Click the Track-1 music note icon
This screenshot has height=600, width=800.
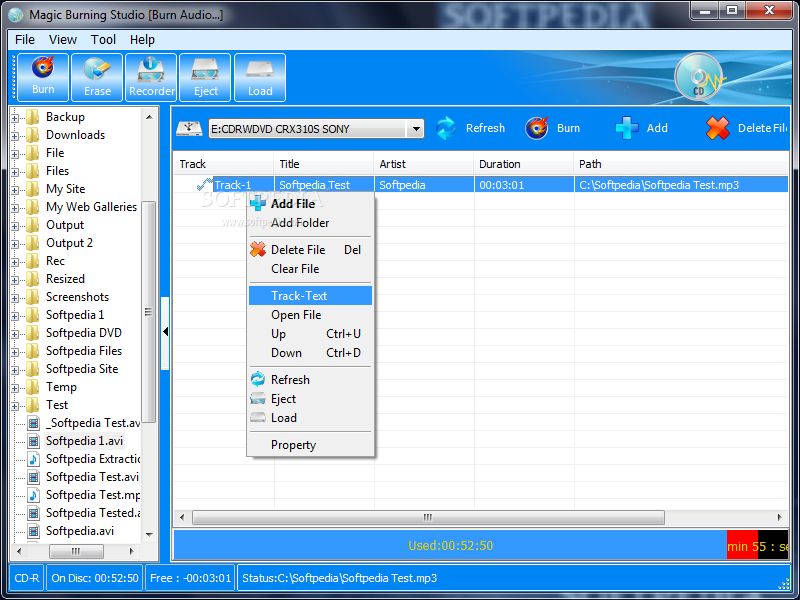point(205,184)
